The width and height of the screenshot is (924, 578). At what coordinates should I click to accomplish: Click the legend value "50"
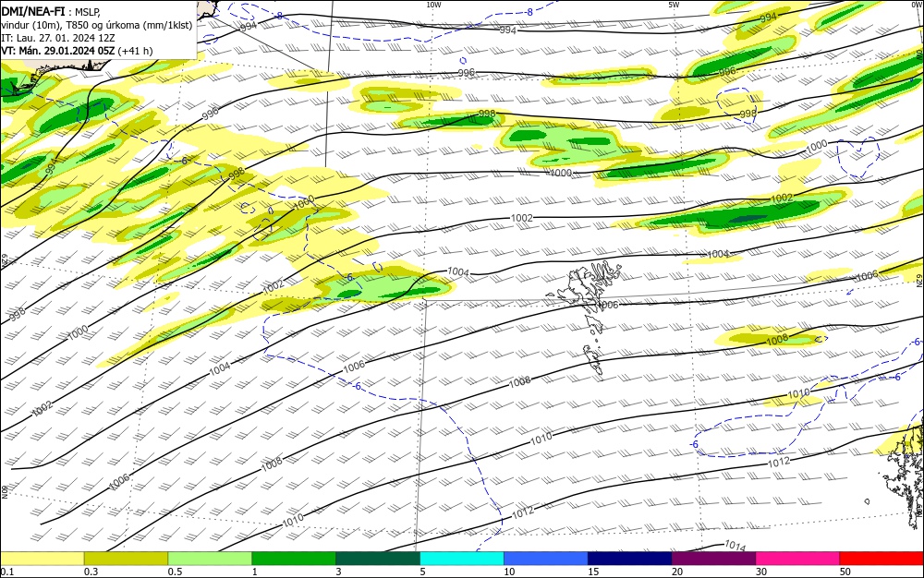(845, 572)
